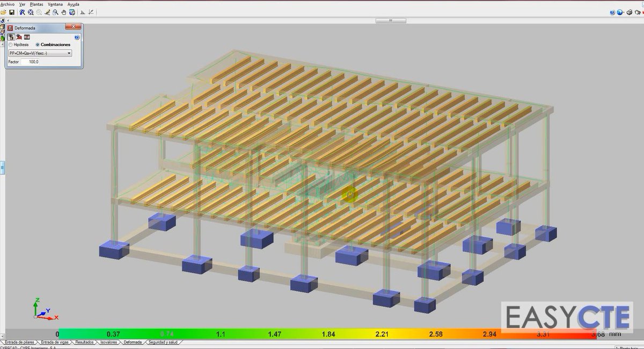
Task: Click the zoom extents icon
Action: tap(31, 12)
